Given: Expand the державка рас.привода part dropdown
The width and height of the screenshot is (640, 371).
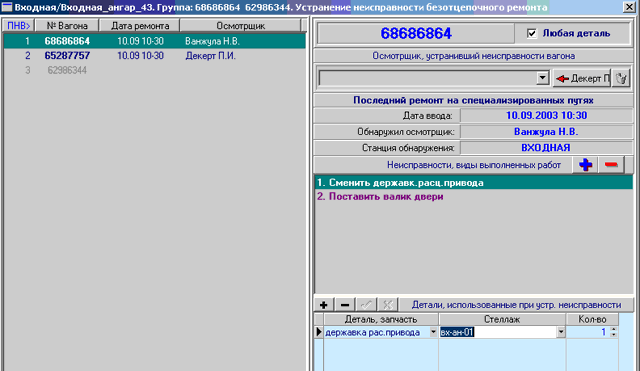Looking at the screenshot, I should (433, 332).
